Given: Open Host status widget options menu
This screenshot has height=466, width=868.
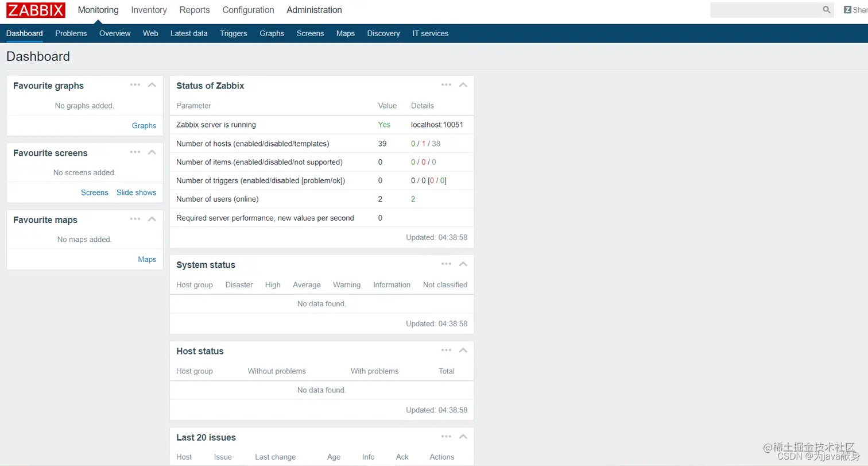Looking at the screenshot, I should pos(446,350).
